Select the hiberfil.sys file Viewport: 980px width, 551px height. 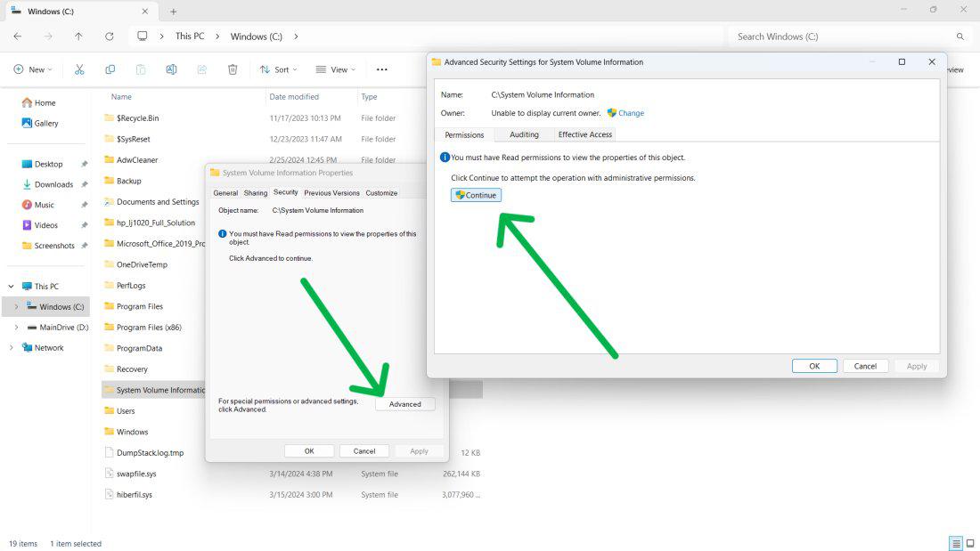point(135,495)
